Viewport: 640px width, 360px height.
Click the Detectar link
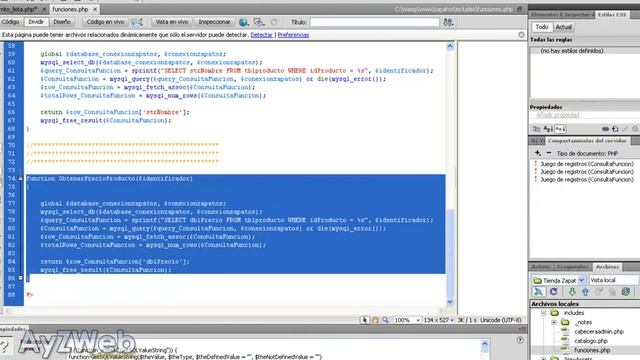tap(261, 35)
